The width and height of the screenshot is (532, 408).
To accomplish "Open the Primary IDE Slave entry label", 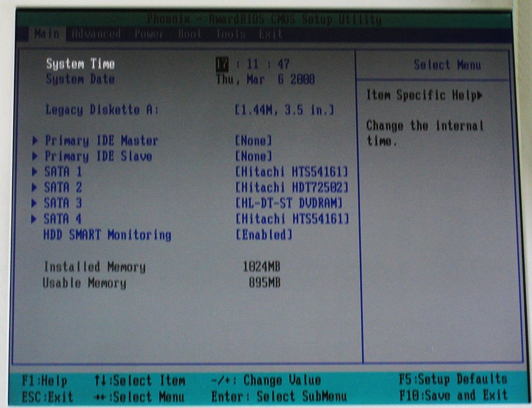I will 98,156.
